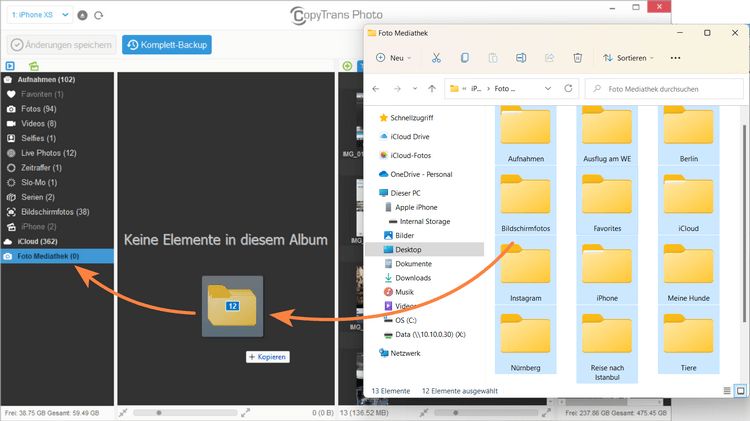This screenshot has height=421, width=750.
Task: Select the Favorites folder
Action: coord(607,200)
